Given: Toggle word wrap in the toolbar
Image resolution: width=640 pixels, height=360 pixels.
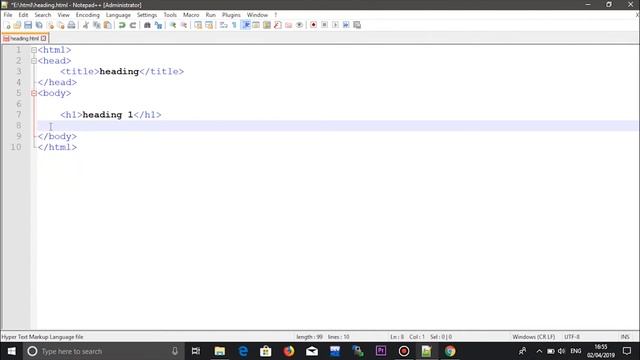Looking at the screenshot, I should [x=223, y=25].
